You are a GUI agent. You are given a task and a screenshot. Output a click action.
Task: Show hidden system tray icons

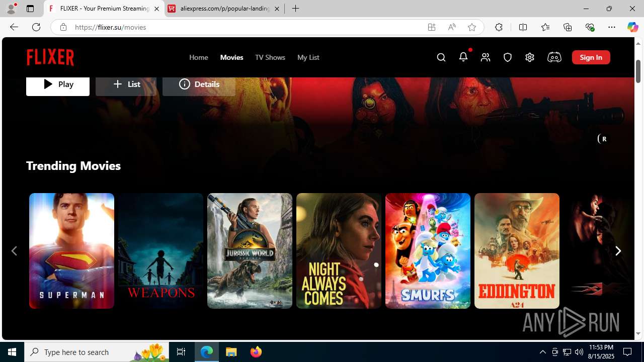click(543, 352)
